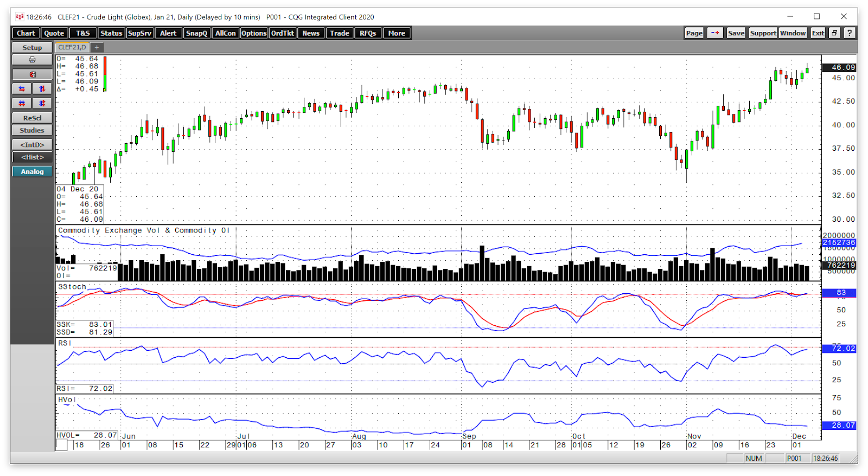
Task: Click the yellow arrow price-bar marker
Action: [x=105, y=89]
